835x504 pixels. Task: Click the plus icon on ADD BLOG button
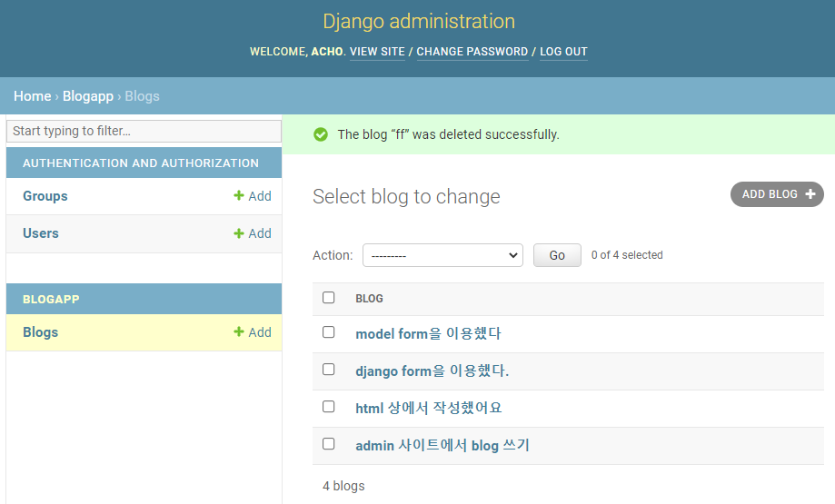point(810,194)
